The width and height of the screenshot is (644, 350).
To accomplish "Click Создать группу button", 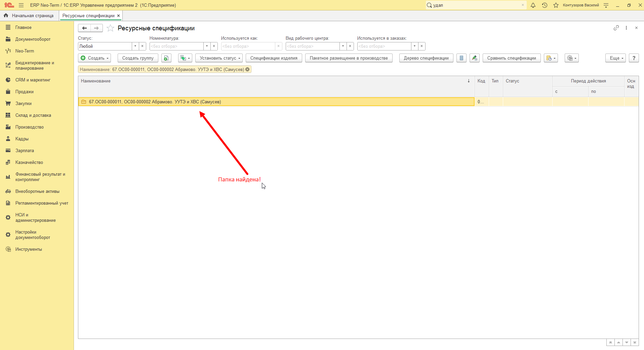I will coord(138,58).
